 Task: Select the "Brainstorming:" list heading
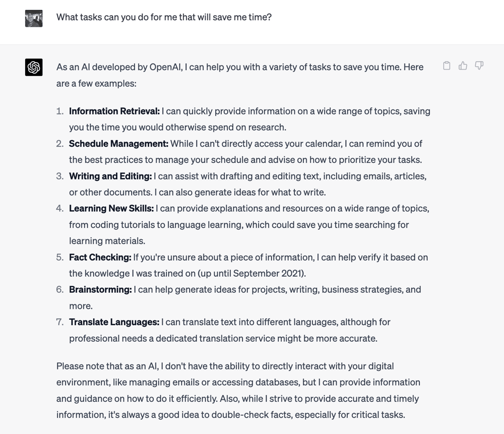pyautogui.click(x=100, y=289)
